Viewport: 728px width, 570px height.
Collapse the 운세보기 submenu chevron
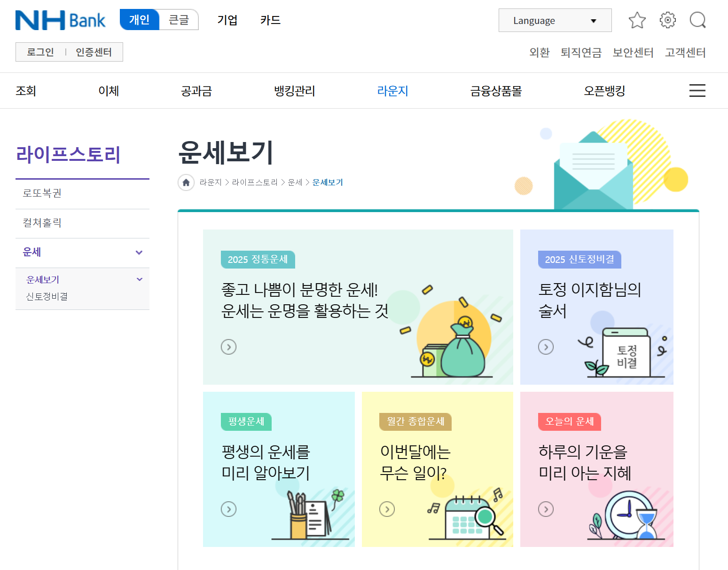pos(140,279)
